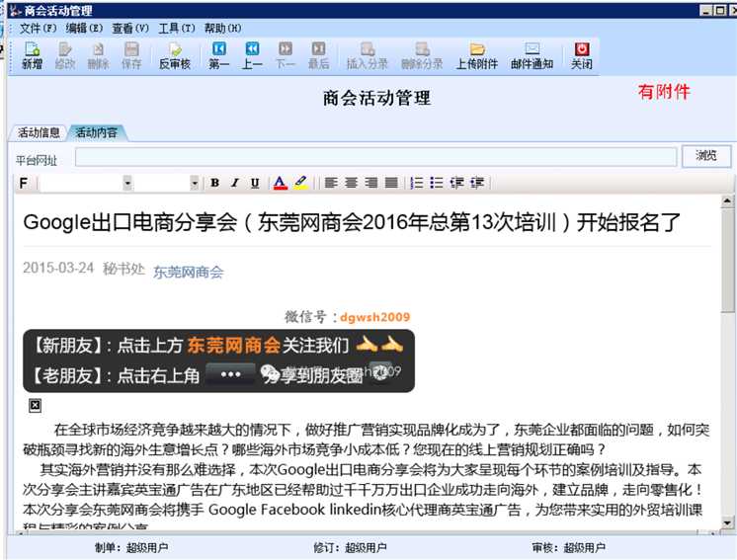This screenshot has width=737, height=560.
Task: Click the F font button
Action: pos(24,183)
